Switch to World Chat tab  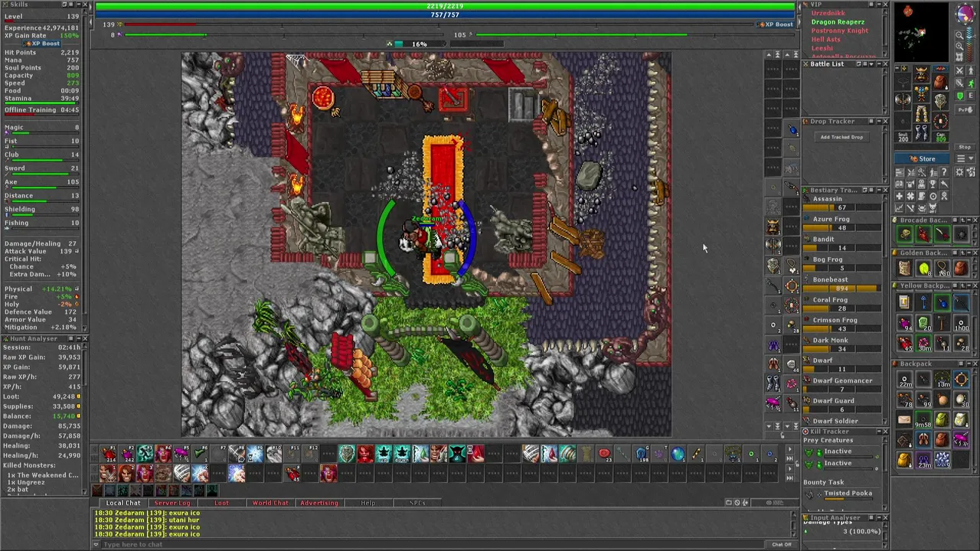coord(270,503)
